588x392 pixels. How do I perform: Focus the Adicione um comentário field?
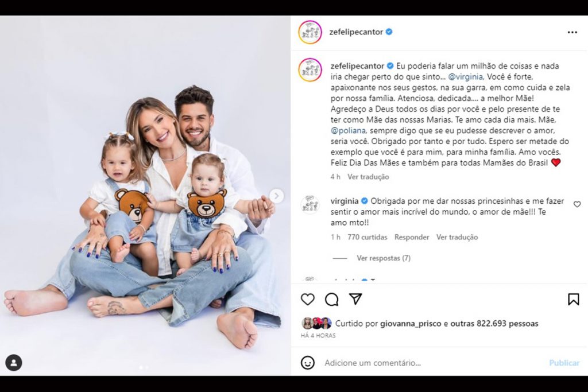coord(431,363)
